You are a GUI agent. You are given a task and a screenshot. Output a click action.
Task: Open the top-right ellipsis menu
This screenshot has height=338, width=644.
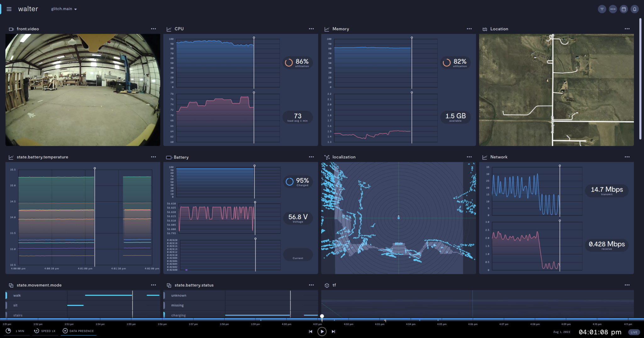pos(613,9)
